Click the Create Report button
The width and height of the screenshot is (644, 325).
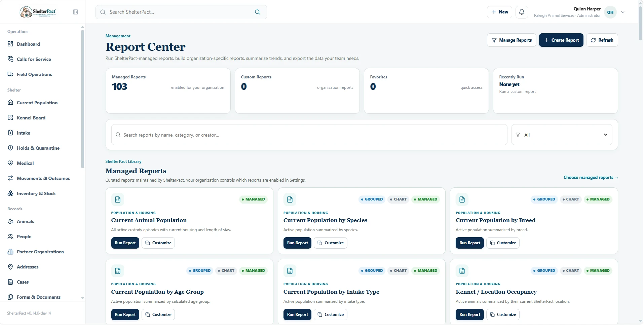click(x=561, y=40)
